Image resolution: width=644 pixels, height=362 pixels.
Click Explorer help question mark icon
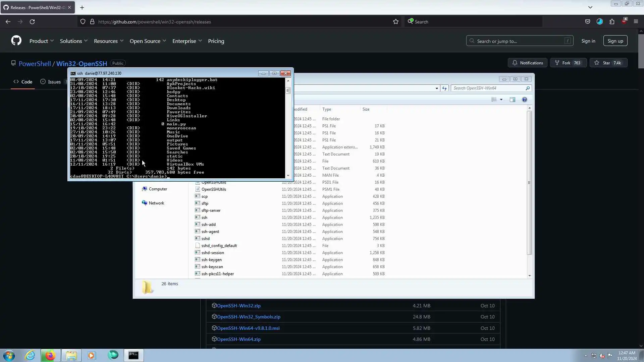coord(525,100)
